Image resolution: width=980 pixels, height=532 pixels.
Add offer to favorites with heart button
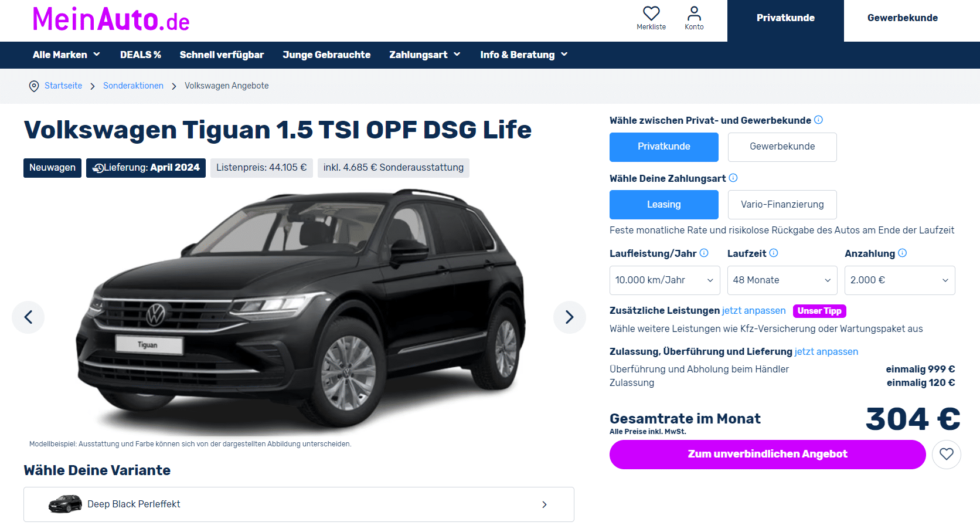point(947,455)
